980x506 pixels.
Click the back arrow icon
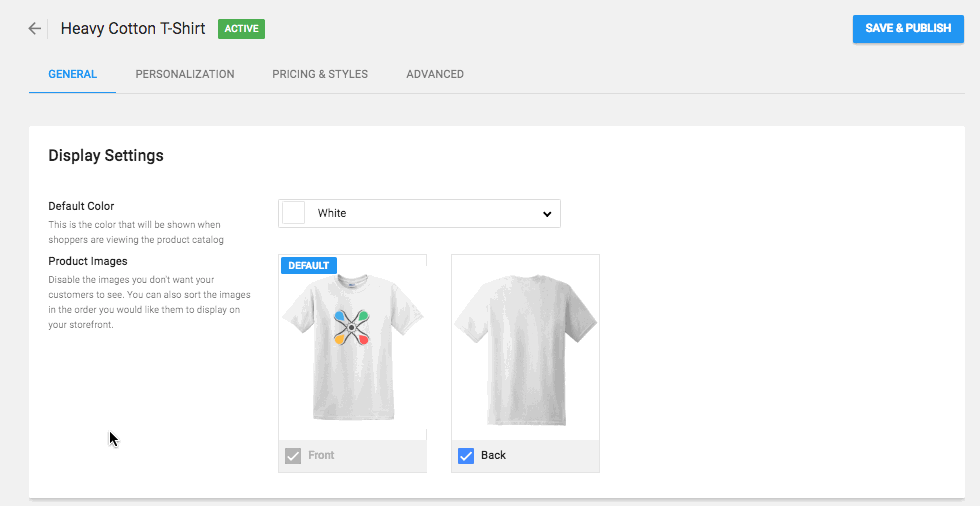pos(35,29)
